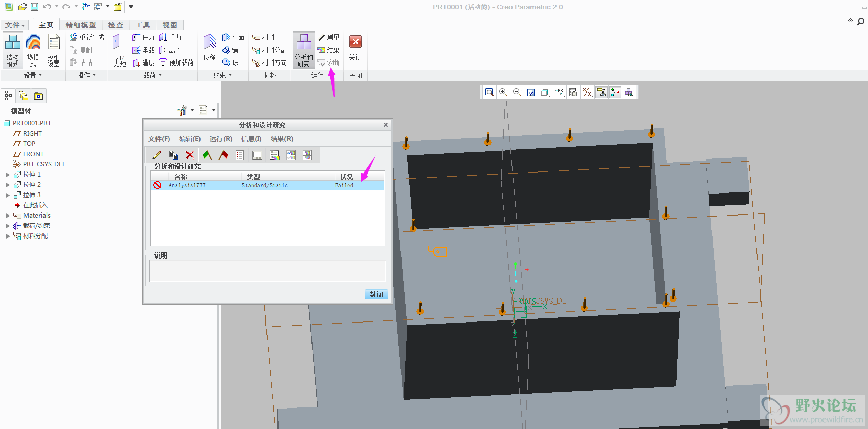Open the saved views camera icon
The image size is (868, 429).
tap(573, 92)
